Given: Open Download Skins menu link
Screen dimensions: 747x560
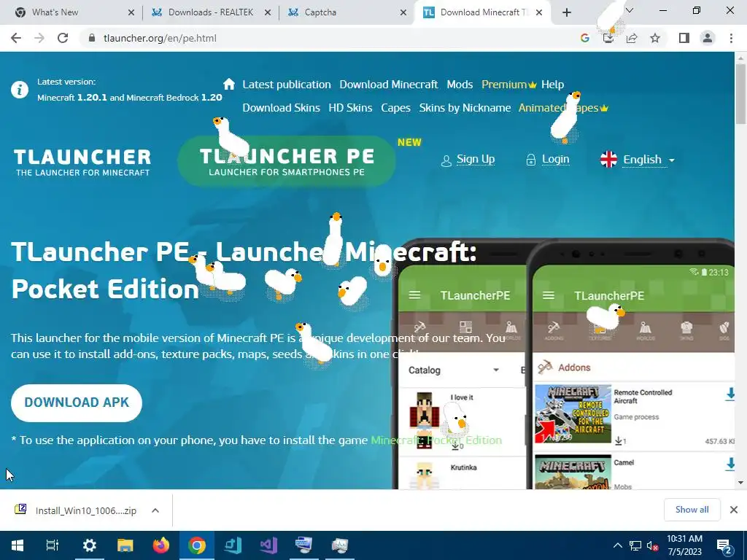Looking at the screenshot, I should point(281,108).
